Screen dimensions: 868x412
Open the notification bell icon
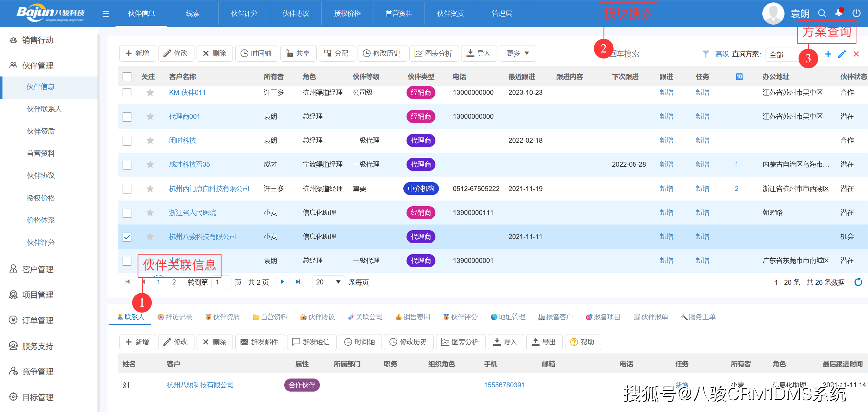(839, 13)
